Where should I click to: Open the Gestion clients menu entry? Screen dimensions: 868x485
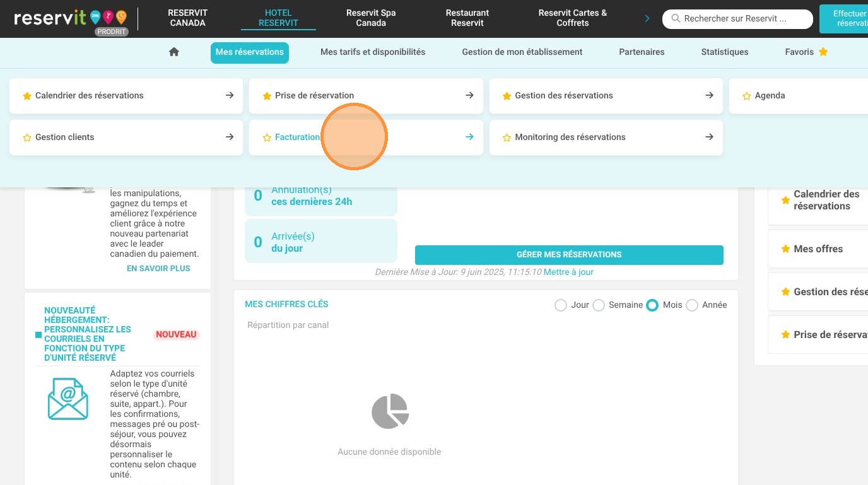(126, 137)
